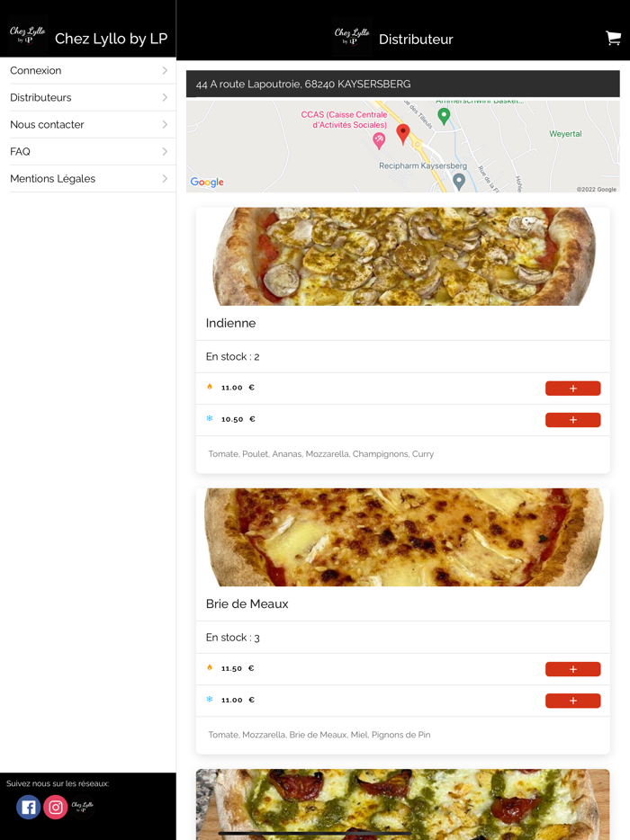Click the red map location pin

pos(403,134)
